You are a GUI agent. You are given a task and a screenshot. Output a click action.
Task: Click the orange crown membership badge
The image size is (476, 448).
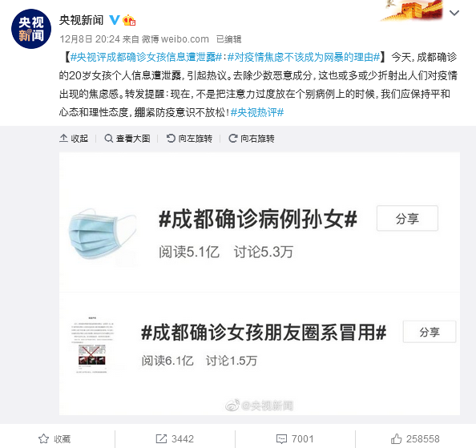pyautogui.click(x=129, y=20)
